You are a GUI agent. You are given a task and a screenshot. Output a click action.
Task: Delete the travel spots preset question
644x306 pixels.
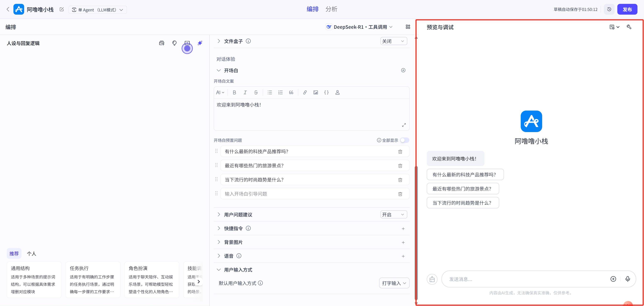400,166
